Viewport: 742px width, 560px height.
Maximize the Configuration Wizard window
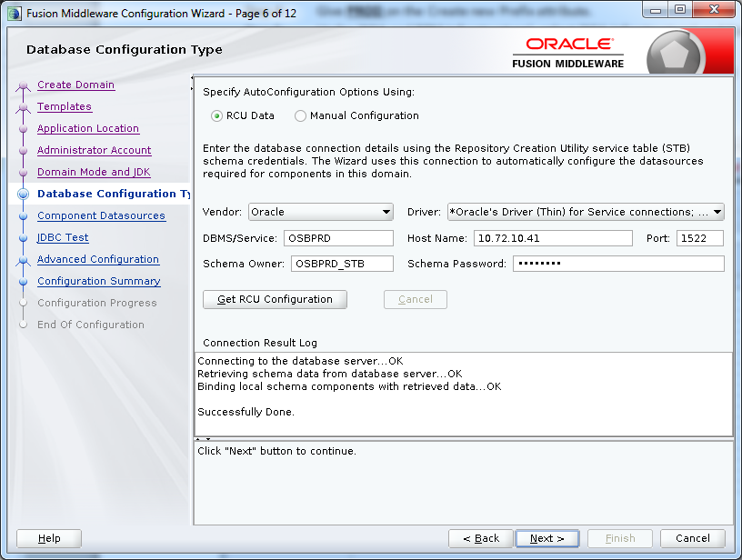point(680,9)
